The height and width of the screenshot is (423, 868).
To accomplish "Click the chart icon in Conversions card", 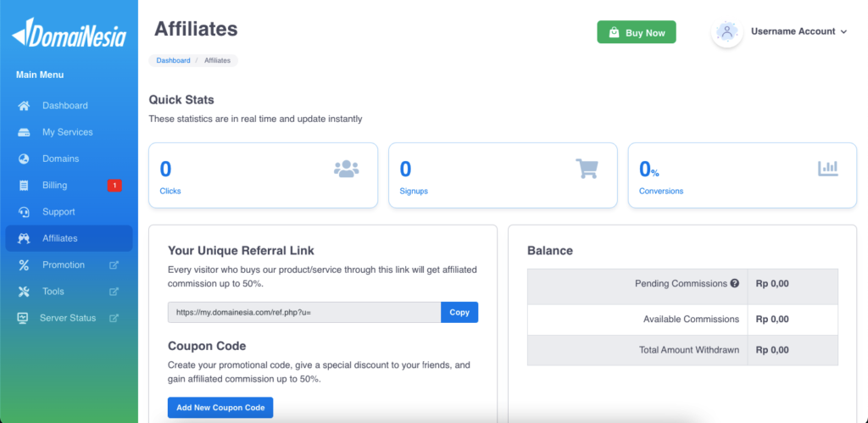I will (x=828, y=169).
